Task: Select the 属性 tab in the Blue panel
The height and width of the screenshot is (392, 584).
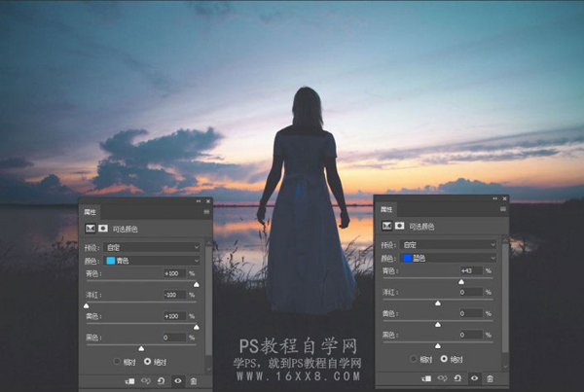Action: (386, 209)
